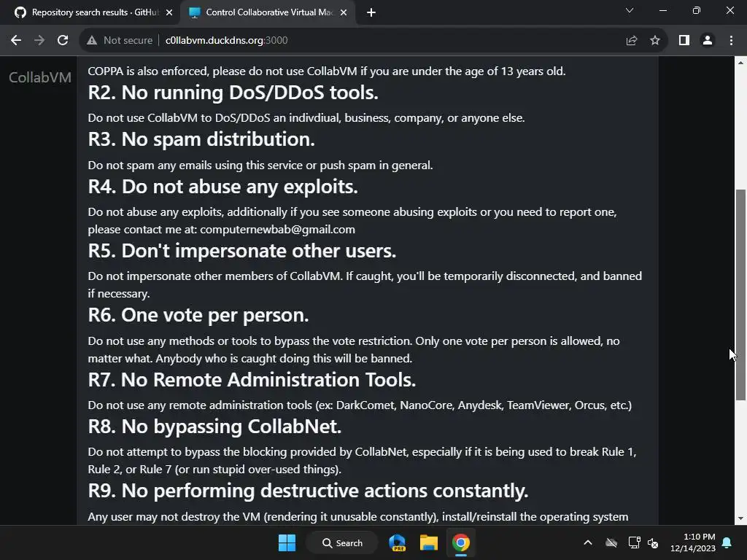Image resolution: width=747 pixels, height=560 pixels.
Task: Open the tab search dropdown
Action: 630,10
